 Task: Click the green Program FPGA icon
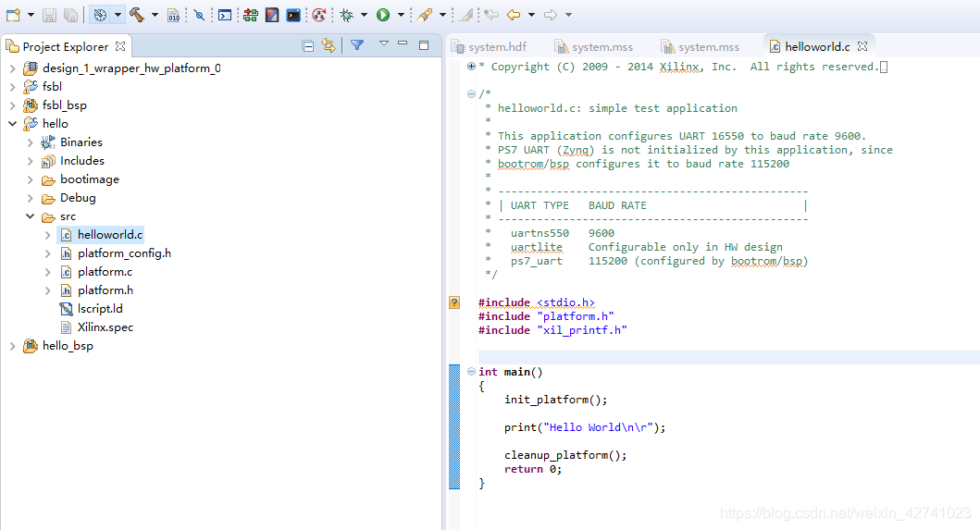251,15
